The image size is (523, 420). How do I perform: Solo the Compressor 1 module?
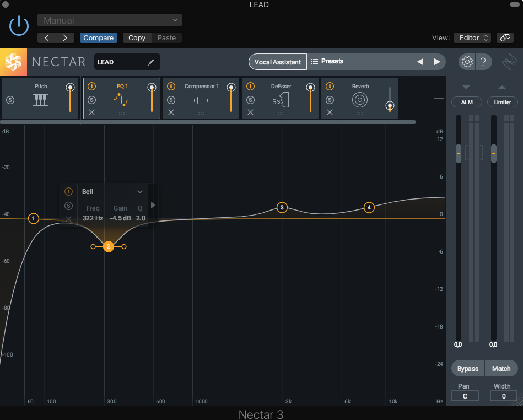coord(171,100)
